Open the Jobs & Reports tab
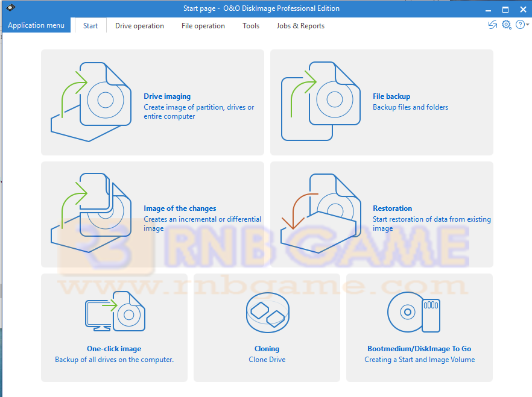 [x=300, y=26]
